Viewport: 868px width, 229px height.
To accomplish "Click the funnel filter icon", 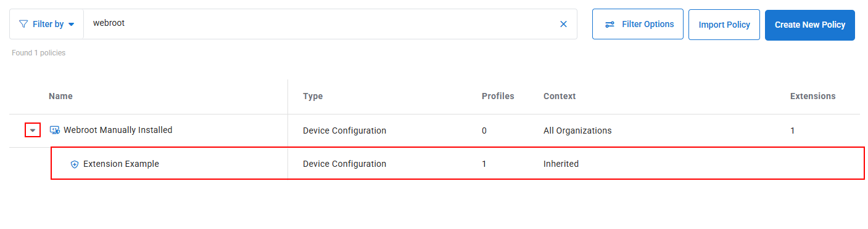I will pos(23,24).
